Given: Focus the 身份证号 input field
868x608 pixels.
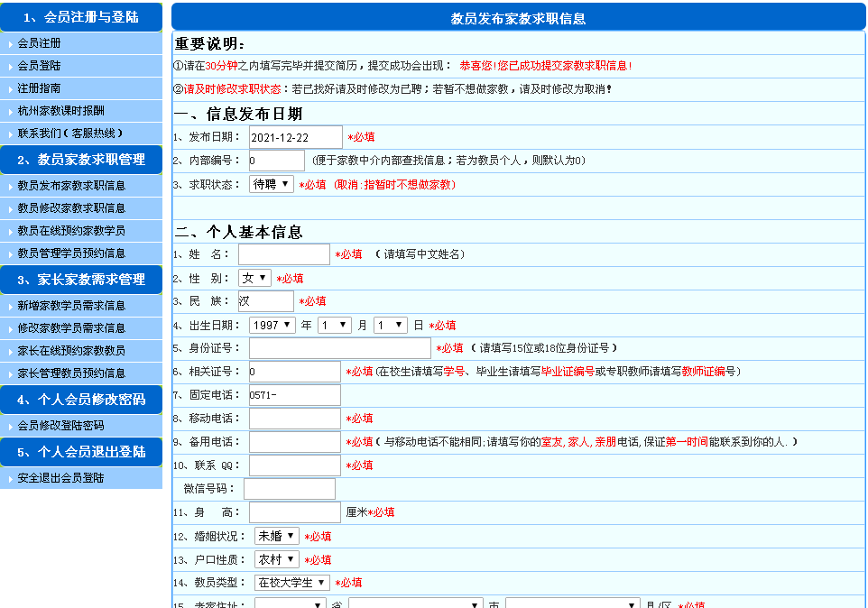Looking at the screenshot, I should pos(340,348).
